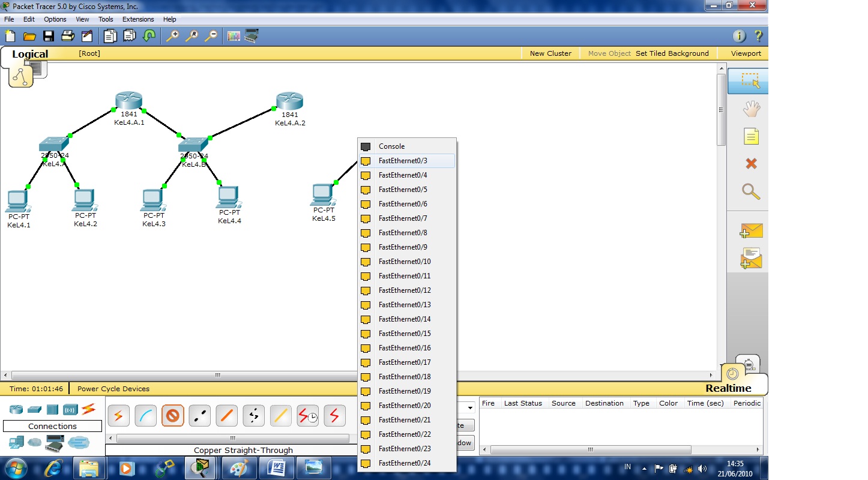868x480 pixels.
Task: Deselect the active Copper Straight-Through cable
Action: [172, 415]
